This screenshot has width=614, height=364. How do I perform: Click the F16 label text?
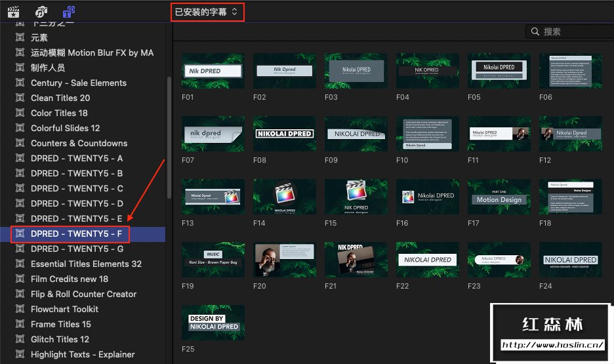pyautogui.click(x=402, y=223)
